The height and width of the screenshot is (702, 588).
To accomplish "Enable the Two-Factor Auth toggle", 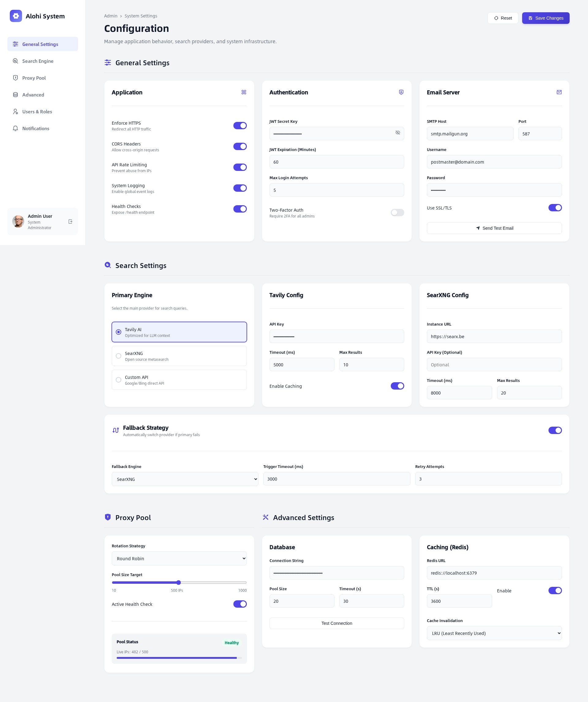I will [397, 213].
